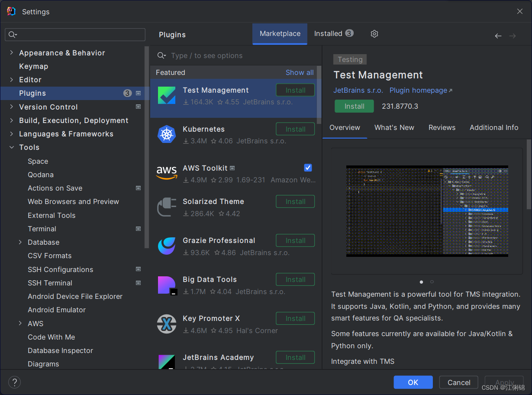Switch to the Installed tab
Viewport: 532px width, 395px height.
coord(334,34)
